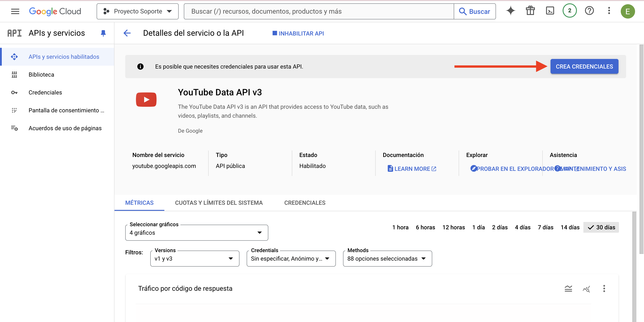This screenshot has width=644, height=322.
Task: Select the 1 día time range
Action: pyautogui.click(x=479, y=227)
